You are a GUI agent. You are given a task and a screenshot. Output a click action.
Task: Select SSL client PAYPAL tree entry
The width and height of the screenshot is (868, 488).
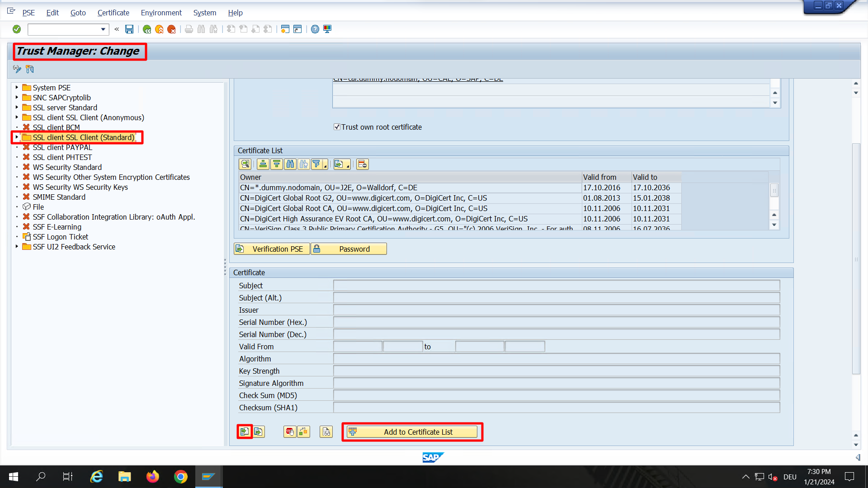62,147
